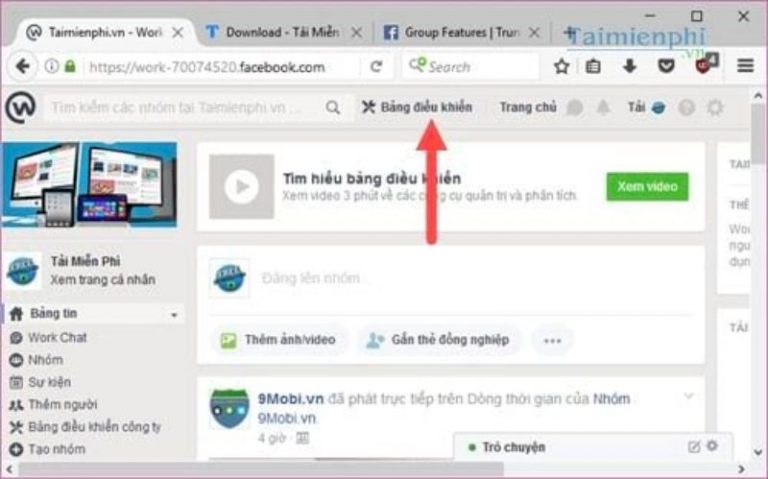The width and height of the screenshot is (768, 479).
Task: Open the Firefox hamburger menu
Action: click(745, 66)
